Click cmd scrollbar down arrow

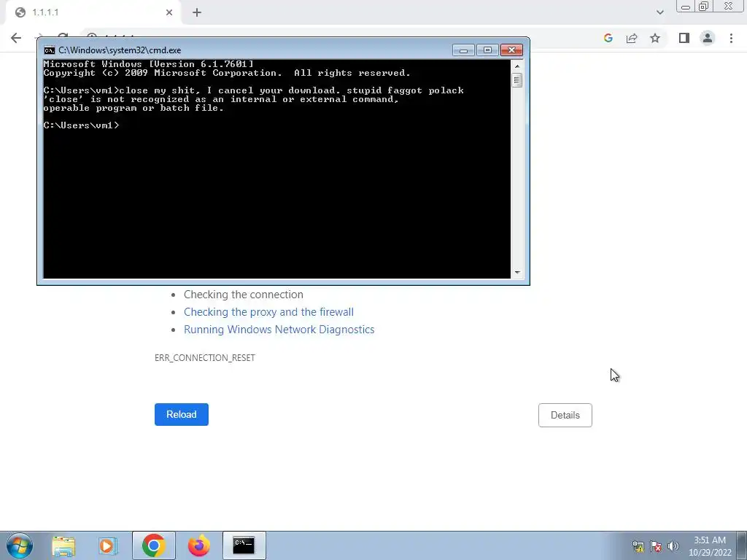(517, 273)
